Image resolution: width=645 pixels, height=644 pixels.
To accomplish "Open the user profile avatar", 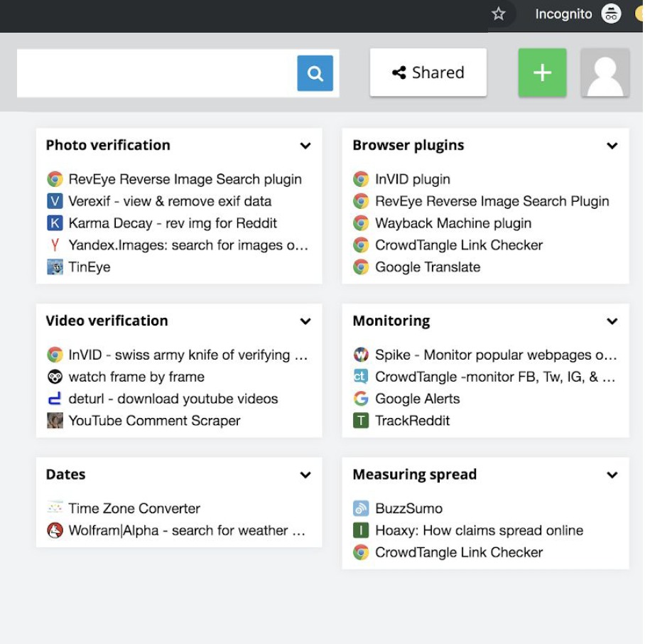I will [x=605, y=73].
